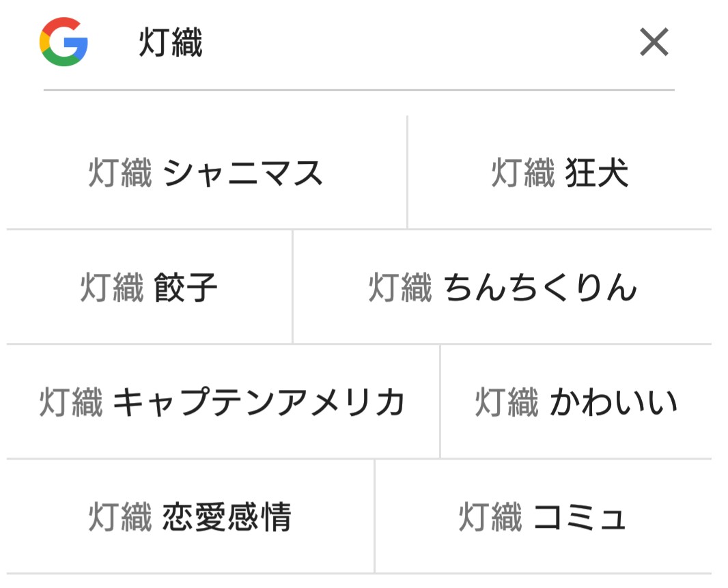Clear the search with the X icon
728x588 pixels.
[x=654, y=43]
